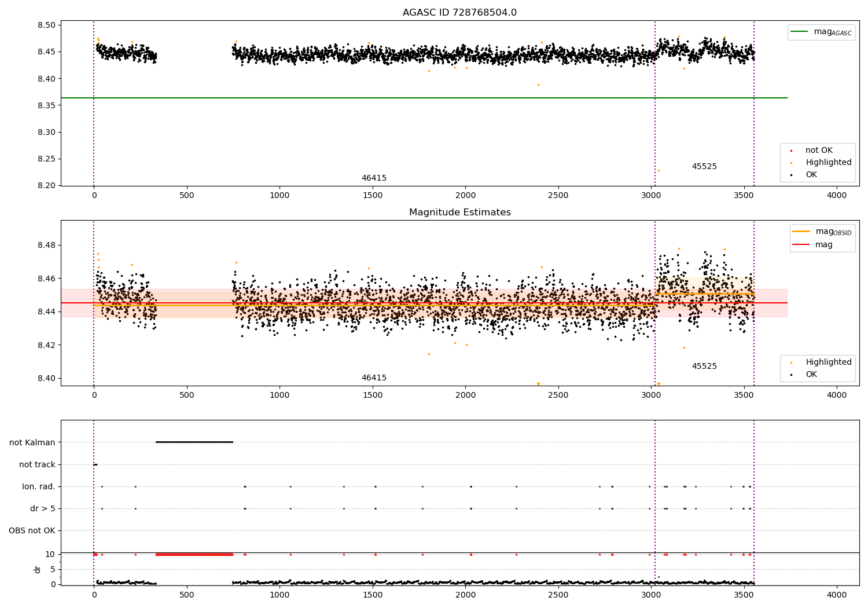Click the 'AGASC ID 728768504.0' plot title

(x=459, y=13)
